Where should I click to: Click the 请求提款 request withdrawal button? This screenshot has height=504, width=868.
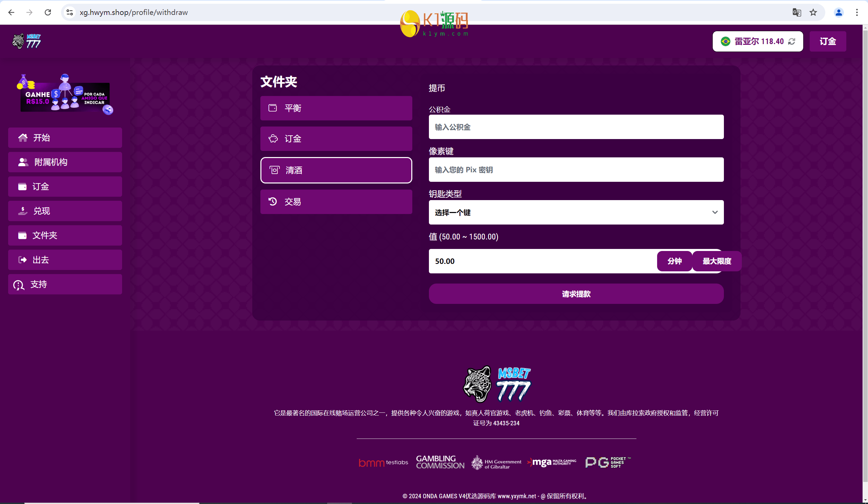576,294
